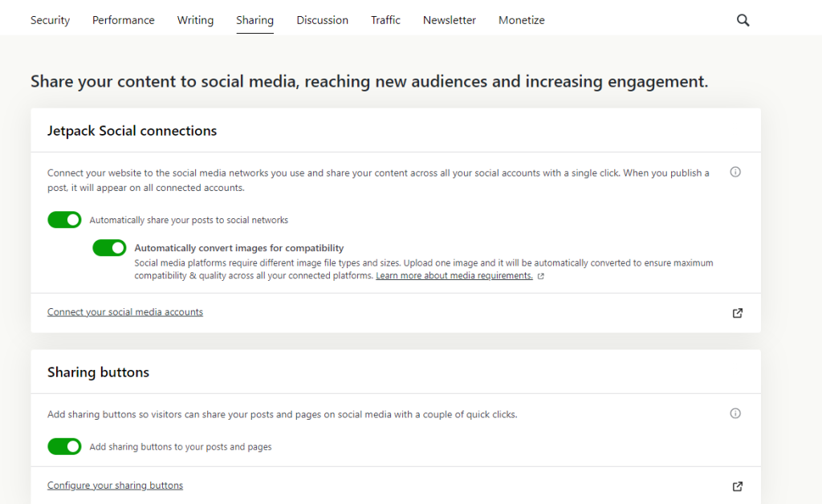
Task: Go to the Writing tab
Action: 195,20
